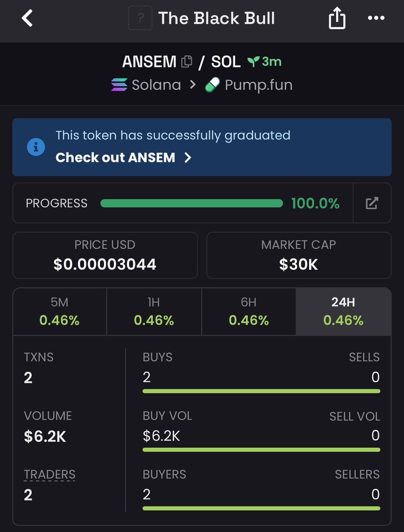Open the Check out ANSEM link
The height and width of the screenshot is (532, 404).
[115, 157]
